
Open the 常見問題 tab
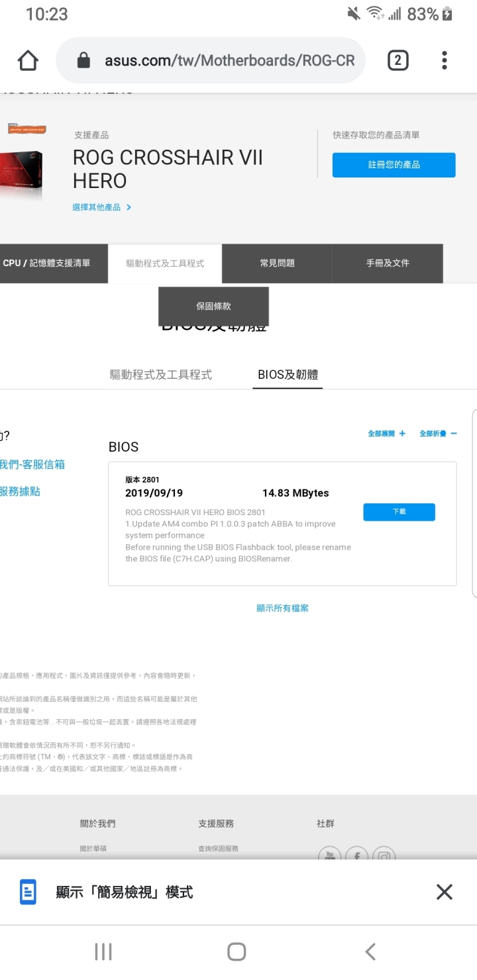pos(277,264)
